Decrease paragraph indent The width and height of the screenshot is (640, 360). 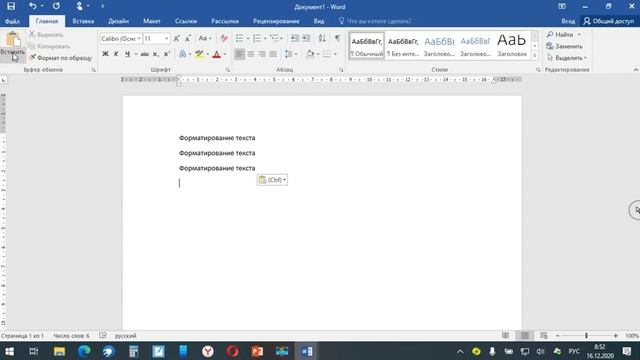(295, 38)
